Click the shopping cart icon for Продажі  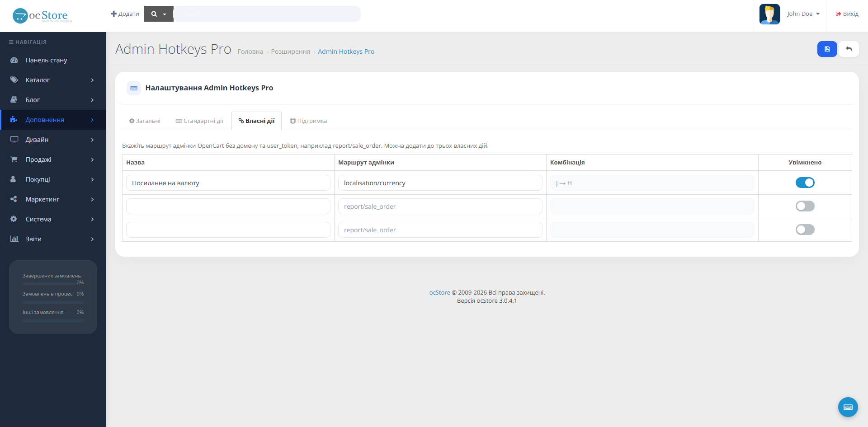[14, 160]
